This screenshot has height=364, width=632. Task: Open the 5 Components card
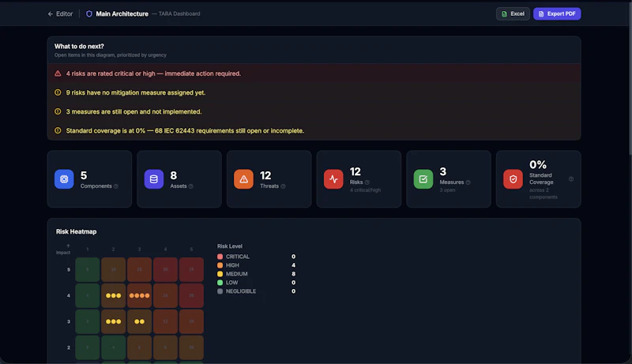point(89,179)
